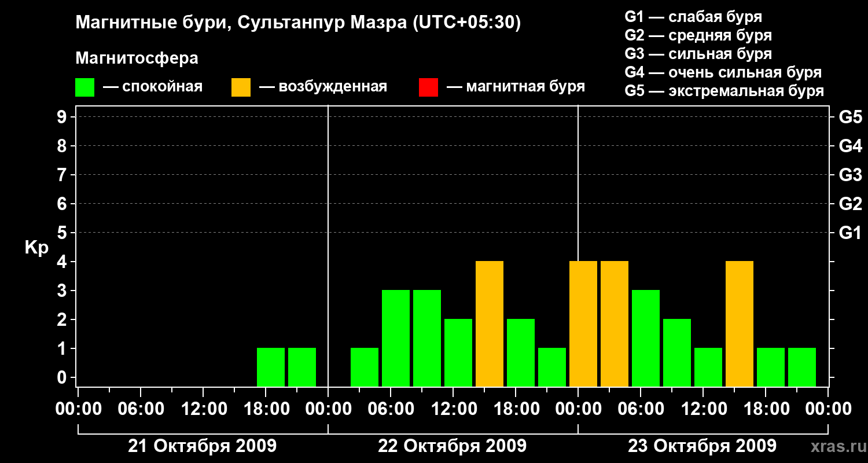Select the orange bar at 03:00 on 23 Октября

(x=615, y=324)
